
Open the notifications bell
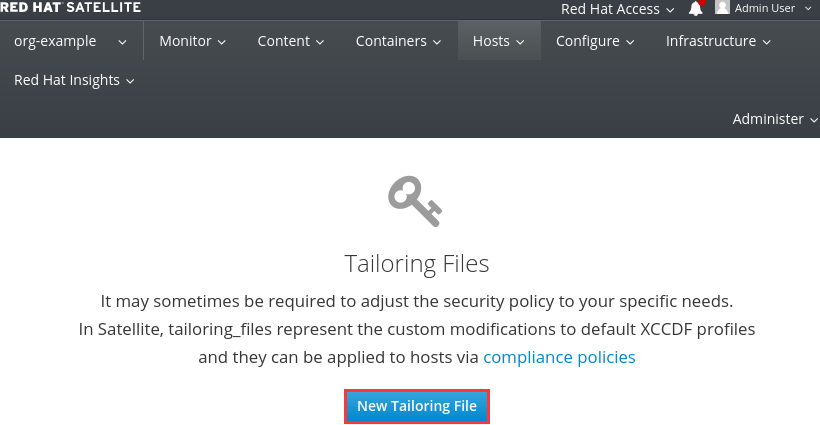pyautogui.click(x=696, y=8)
